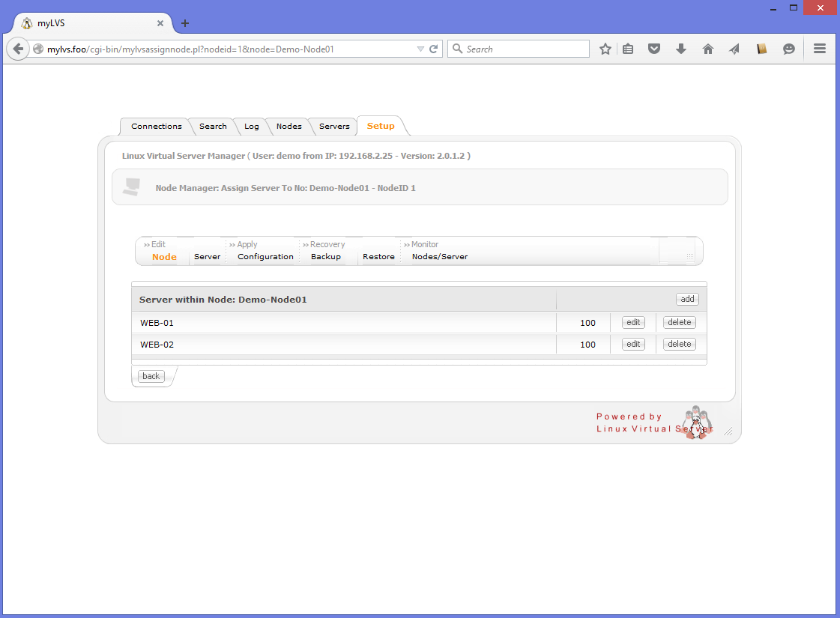840x618 pixels.
Task: Open the Firefox hamburger menu
Action: tap(820, 49)
